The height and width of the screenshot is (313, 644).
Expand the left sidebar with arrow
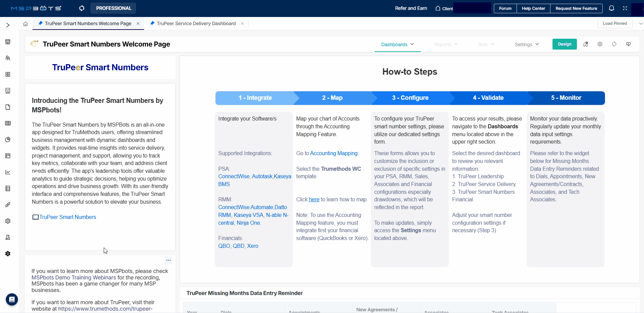8,25
